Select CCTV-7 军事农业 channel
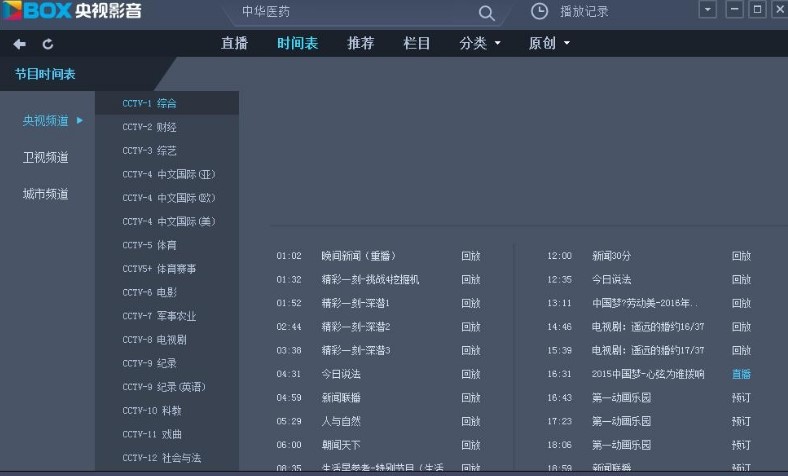 pos(167,316)
